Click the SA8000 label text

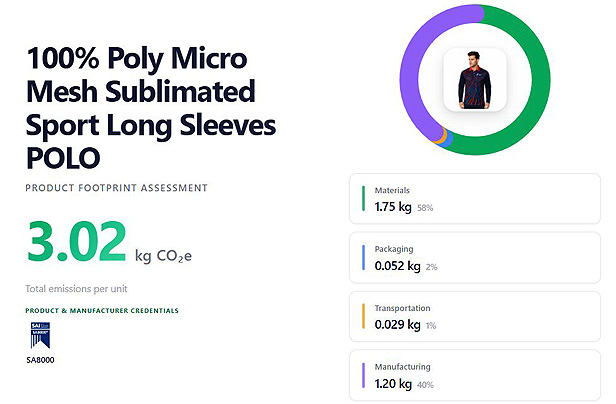(x=40, y=360)
